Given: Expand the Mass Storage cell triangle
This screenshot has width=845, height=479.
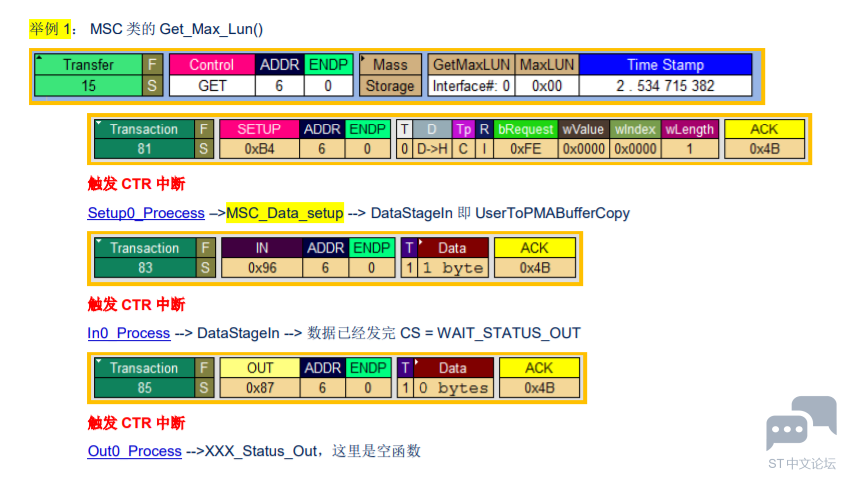Looking at the screenshot, I should point(364,58).
